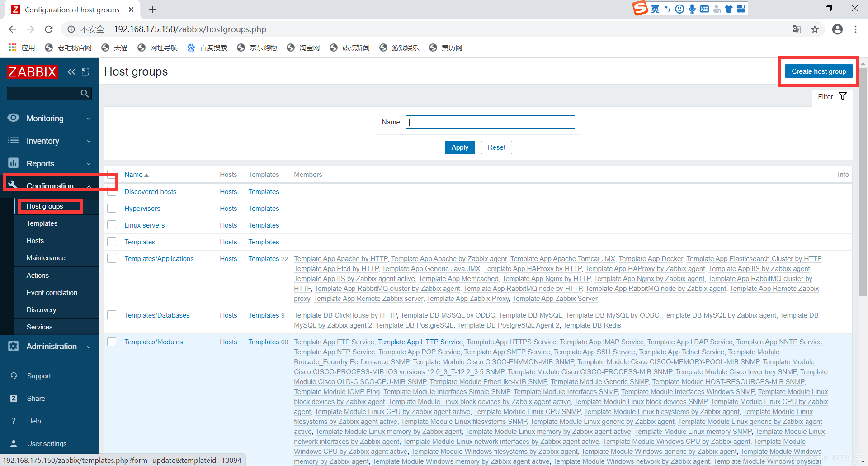
Task: Open Template DB MySQL link
Action: (x=530, y=315)
